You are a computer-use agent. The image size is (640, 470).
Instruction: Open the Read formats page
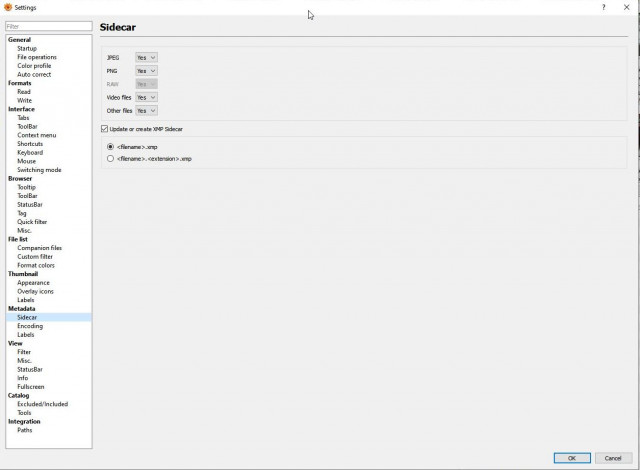pos(24,92)
